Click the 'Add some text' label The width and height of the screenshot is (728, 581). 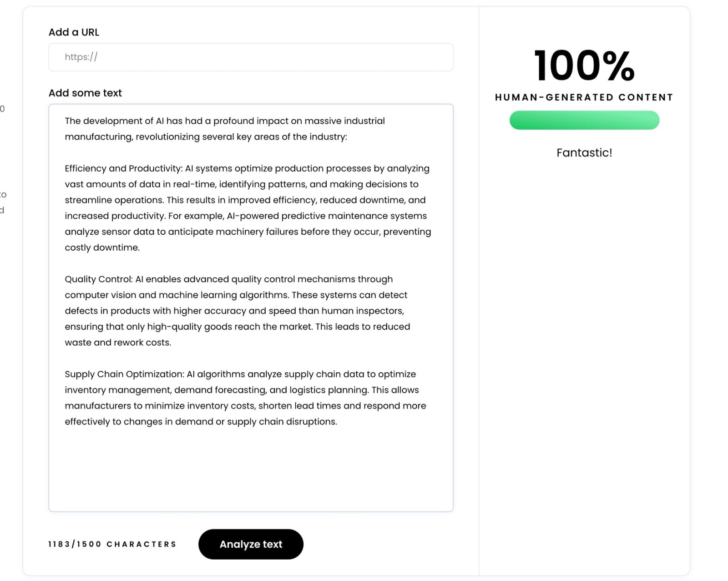click(x=85, y=93)
